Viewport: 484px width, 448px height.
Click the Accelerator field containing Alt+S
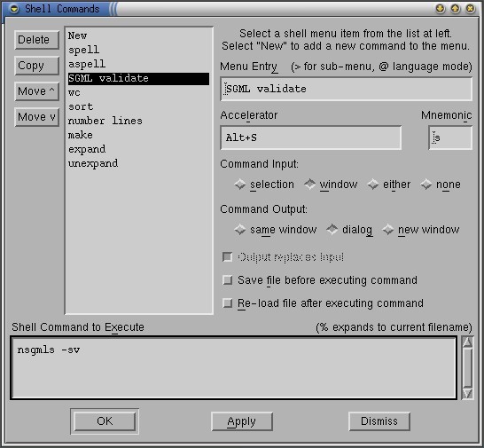311,138
